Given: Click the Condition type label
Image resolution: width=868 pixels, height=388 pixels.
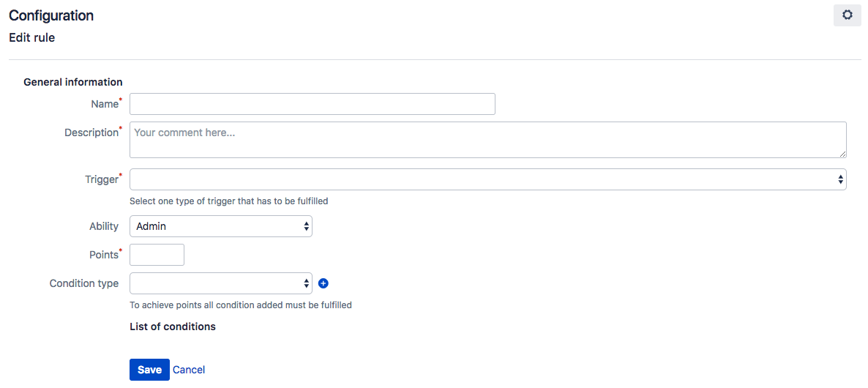Looking at the screenshot, I should pos(84,283).
